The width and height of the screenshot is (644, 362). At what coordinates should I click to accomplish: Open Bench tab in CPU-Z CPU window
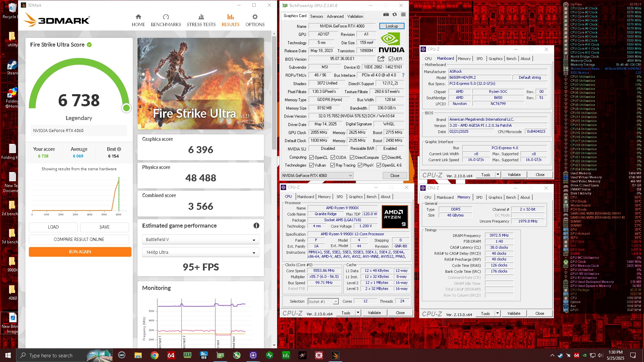click(x=371, y=197)
